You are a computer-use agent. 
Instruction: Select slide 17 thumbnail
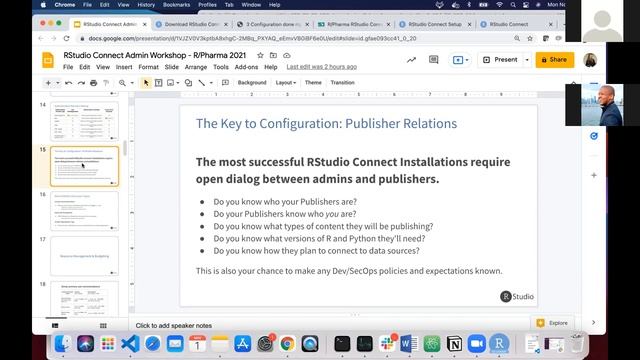pos(84,256)
